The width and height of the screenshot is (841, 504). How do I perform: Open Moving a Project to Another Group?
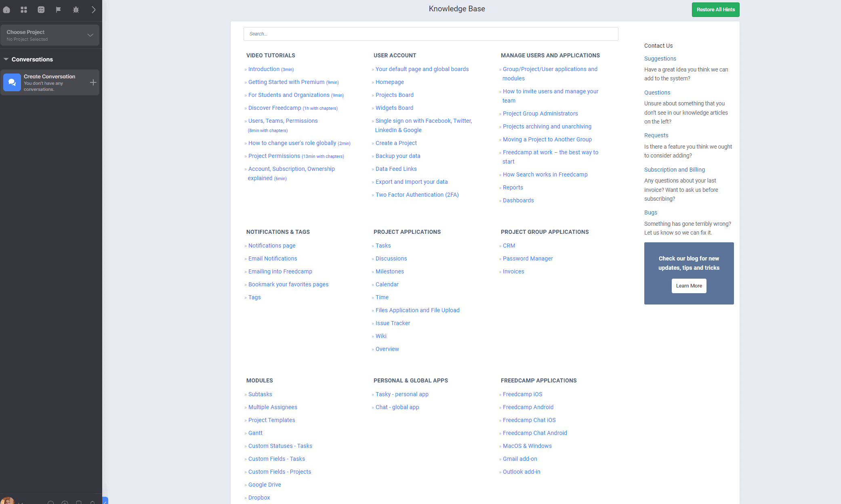(547, 140)
